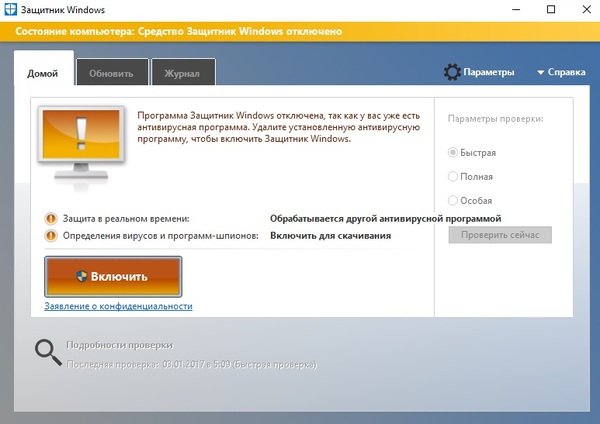The image size is (600, 424).
Task: Open Заявление о конфиденциальности link
Action: point(118,306)
